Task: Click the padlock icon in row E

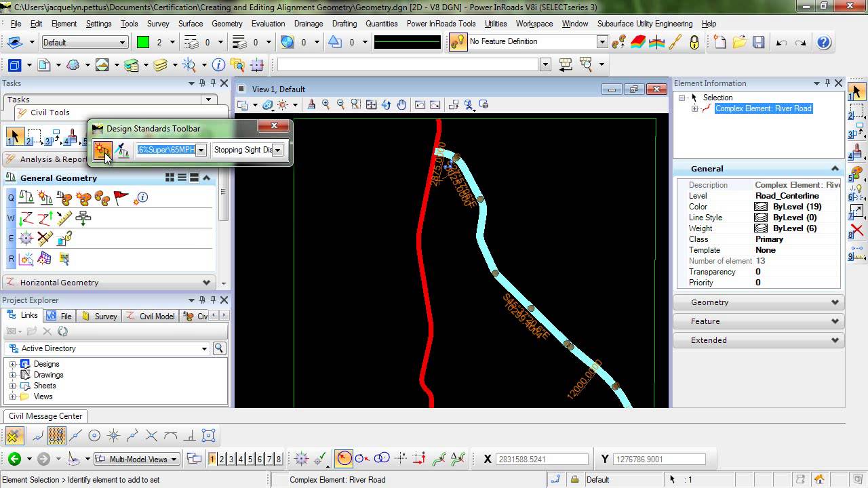Action: (x=64, y=239)
